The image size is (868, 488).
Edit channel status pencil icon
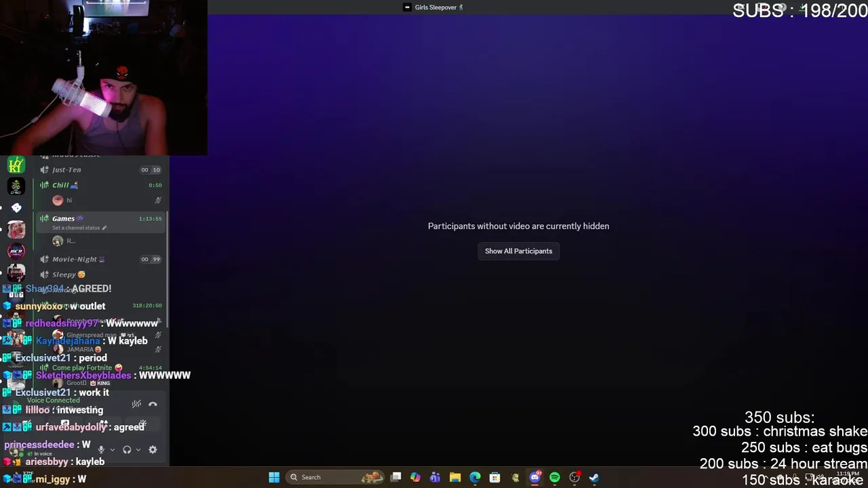(x=104, y=228)
